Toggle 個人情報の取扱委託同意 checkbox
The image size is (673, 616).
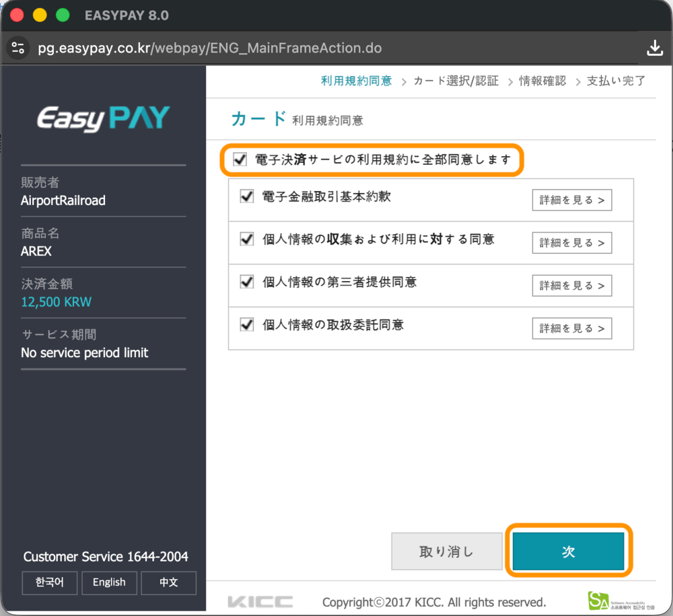247,324
